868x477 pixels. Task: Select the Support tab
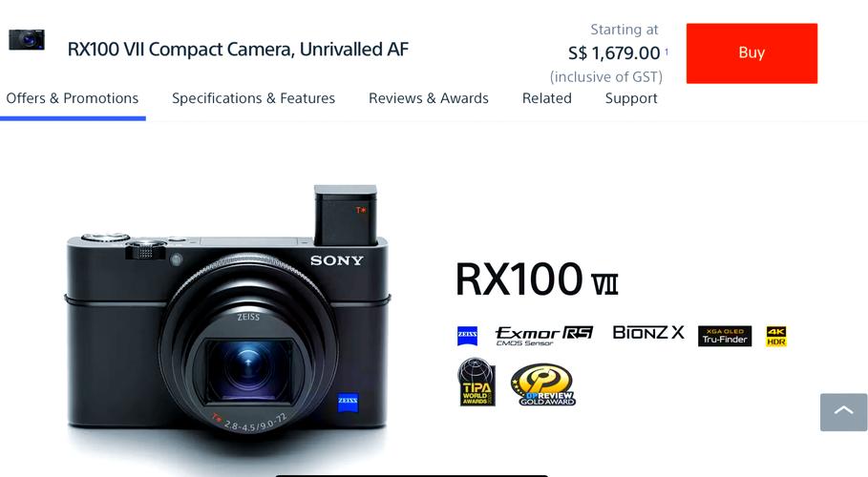tap(631, 98)
